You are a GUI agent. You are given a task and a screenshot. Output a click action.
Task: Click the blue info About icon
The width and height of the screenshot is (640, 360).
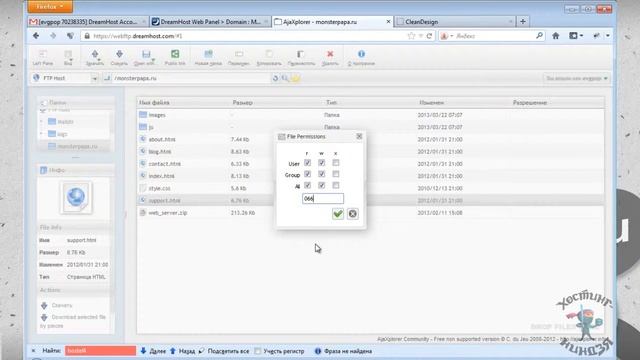[361, 54]
